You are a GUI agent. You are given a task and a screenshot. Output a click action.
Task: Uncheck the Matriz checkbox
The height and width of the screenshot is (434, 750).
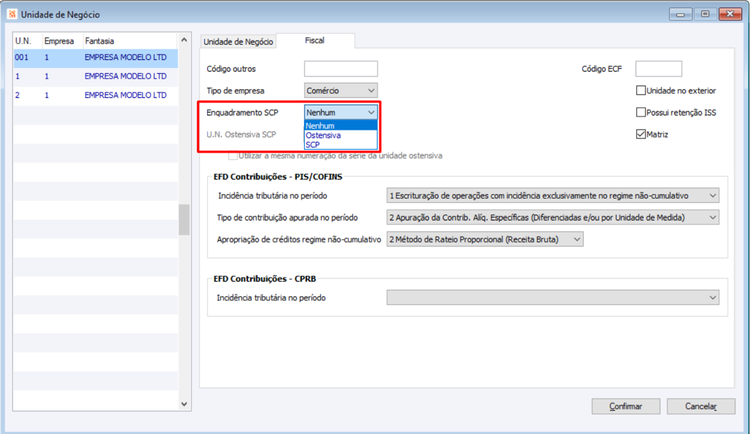641,134
